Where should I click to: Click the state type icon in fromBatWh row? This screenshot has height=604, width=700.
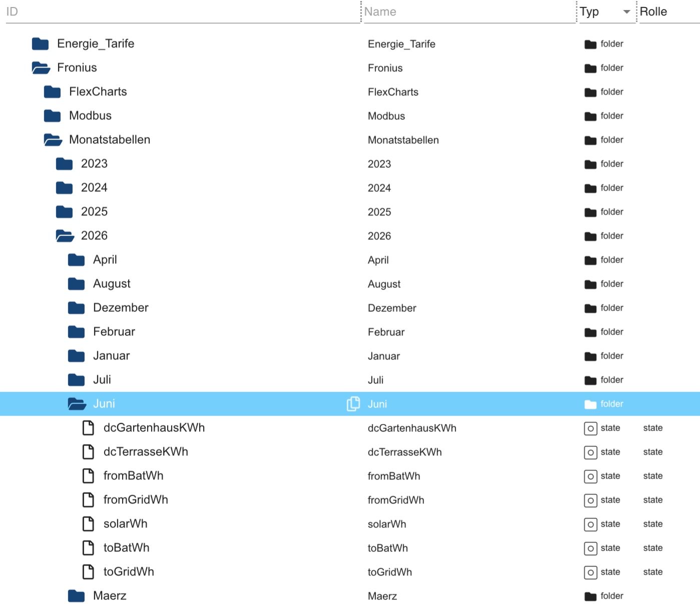click(x=590, y=476)
